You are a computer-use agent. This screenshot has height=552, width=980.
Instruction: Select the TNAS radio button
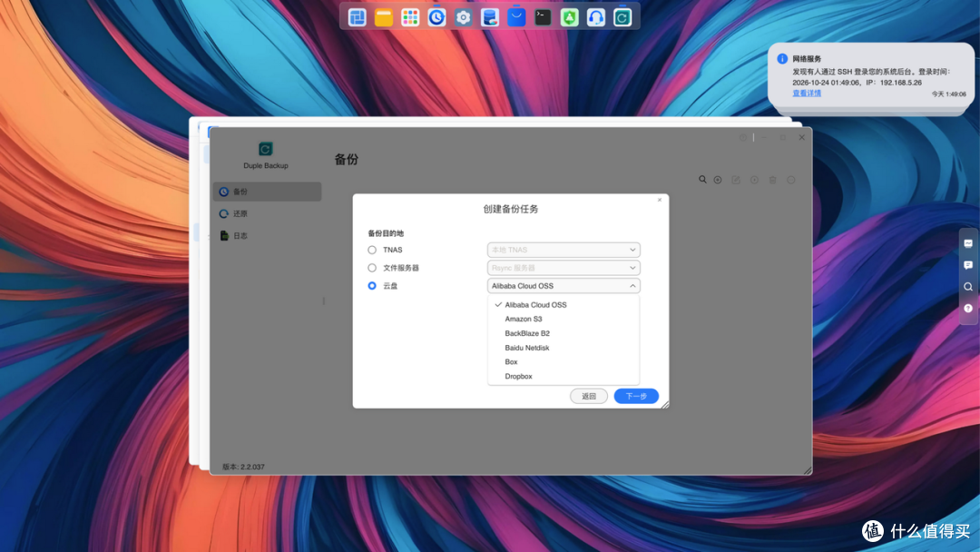(x=372, y=250)
